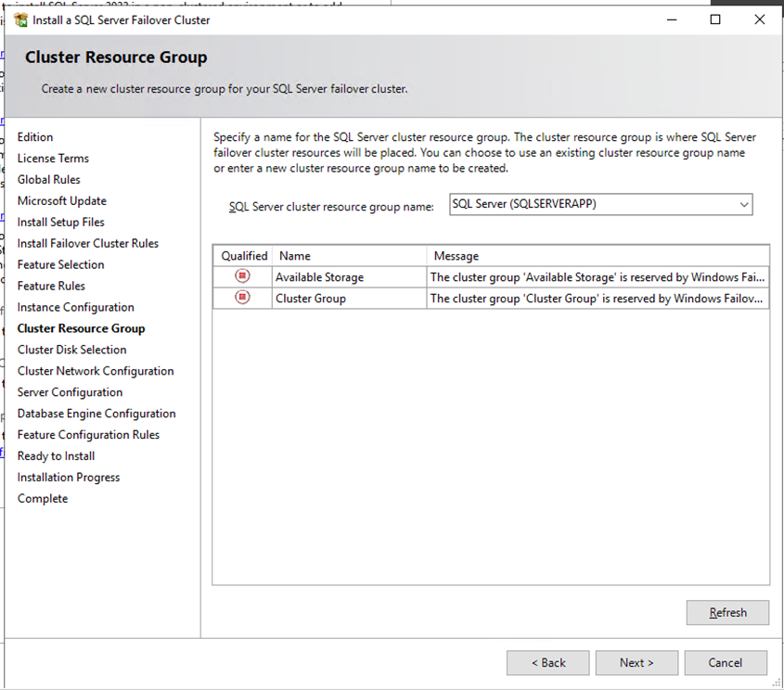Screen dimensions: 784x690
Task: Select the Feature Configuration Rules step
Action: coord(88,435)
